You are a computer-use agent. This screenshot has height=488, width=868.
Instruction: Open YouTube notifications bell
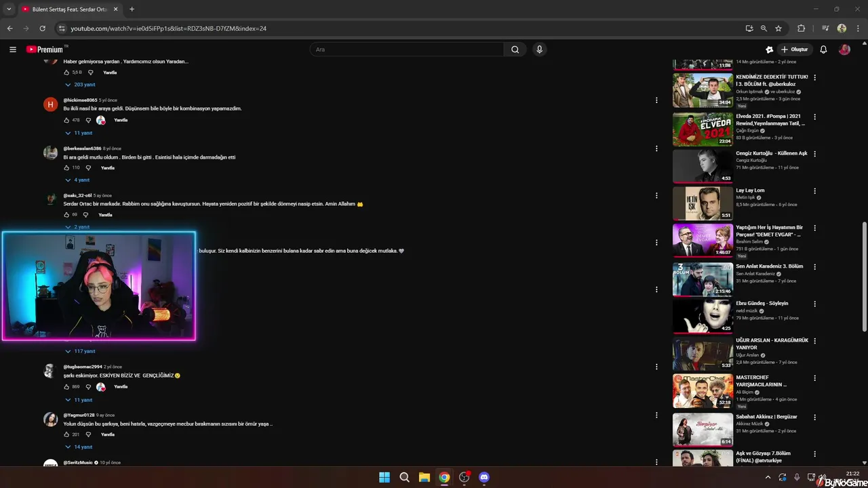coord(823,49)
